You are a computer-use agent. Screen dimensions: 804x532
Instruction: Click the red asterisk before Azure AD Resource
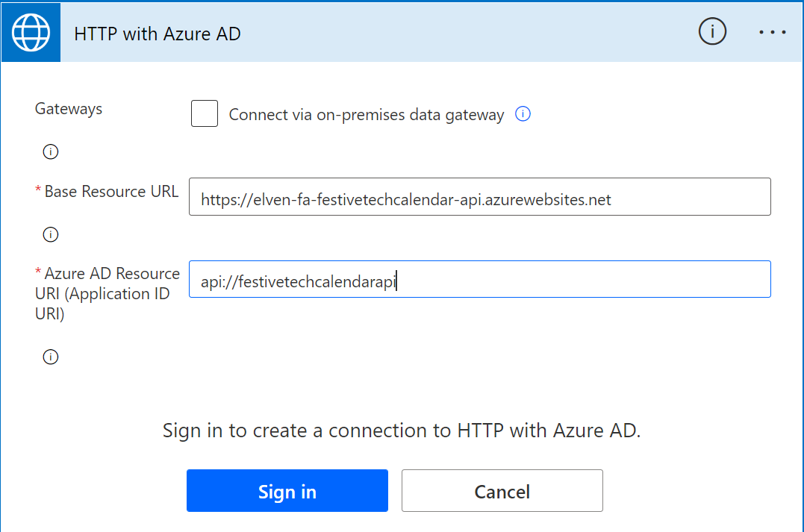tap(38, 271)
